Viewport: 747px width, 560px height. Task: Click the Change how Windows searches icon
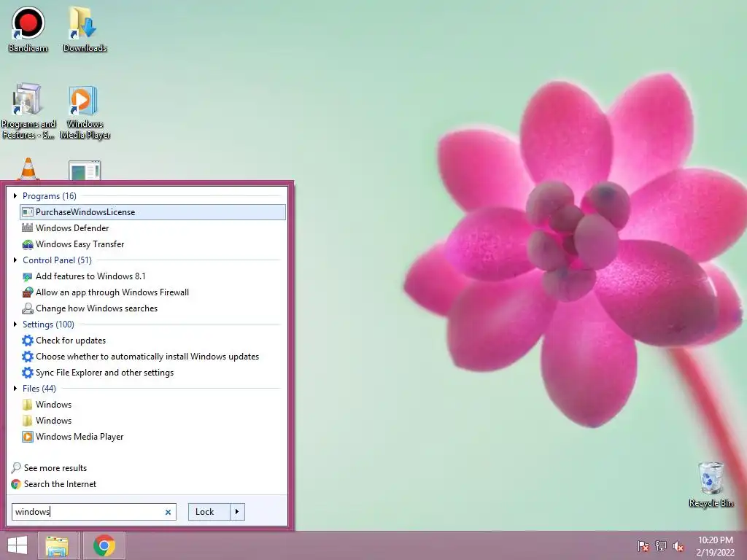coord(28,308)
